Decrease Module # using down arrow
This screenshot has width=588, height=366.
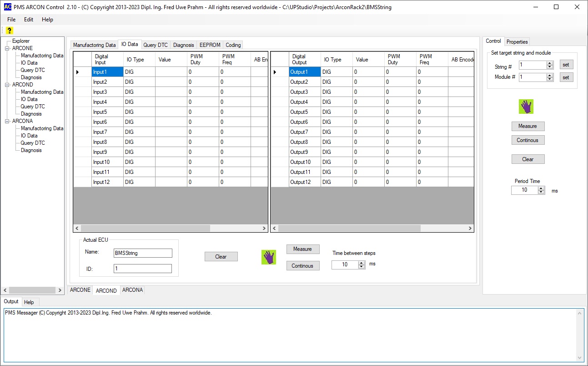coord(550,79)
